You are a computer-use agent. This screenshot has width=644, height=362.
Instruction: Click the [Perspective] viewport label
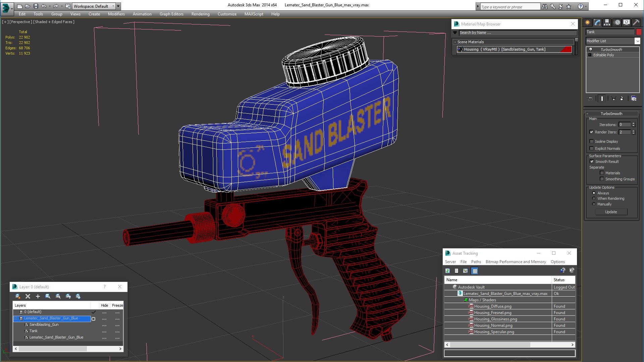coord(21,22)
